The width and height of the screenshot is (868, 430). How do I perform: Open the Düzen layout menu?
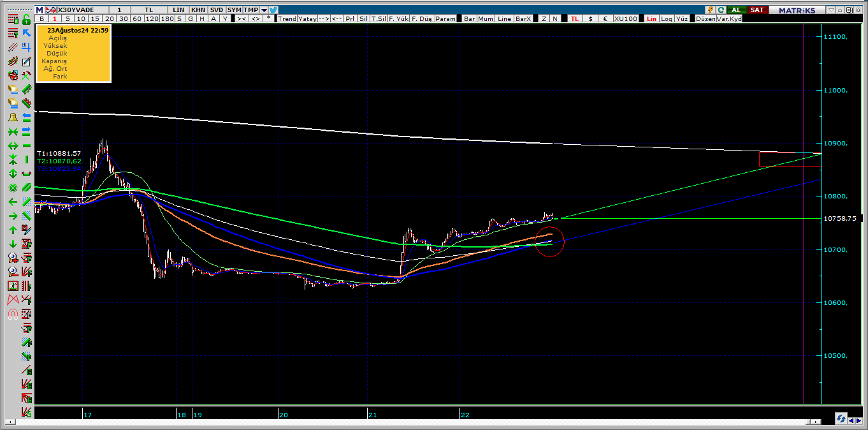click(705, 19)
